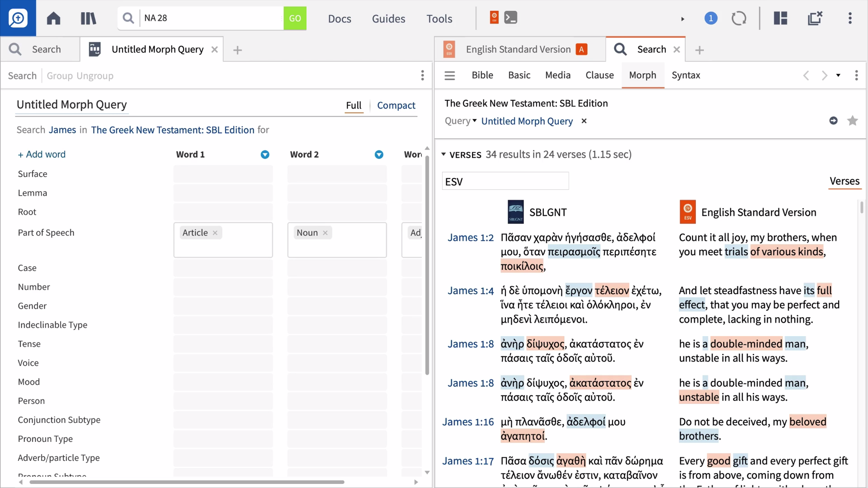
Task: Open James 1:16 verse reference
Action: (468, 422)
